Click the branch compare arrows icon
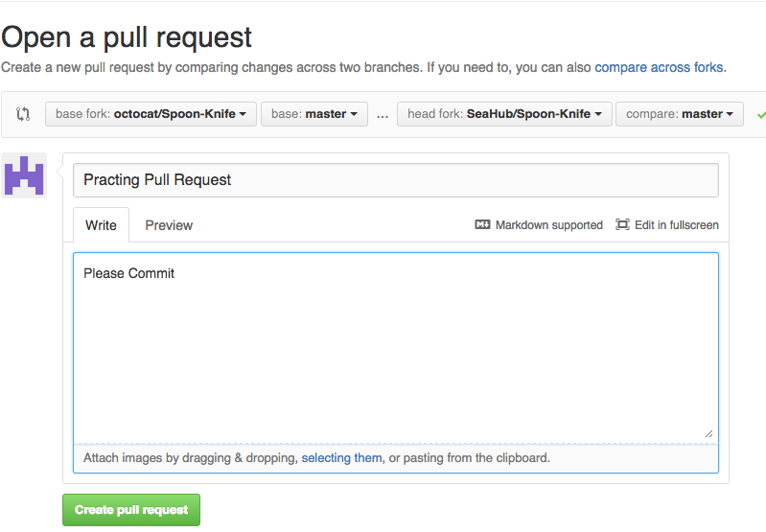766x532 pixels. point(23,114)
